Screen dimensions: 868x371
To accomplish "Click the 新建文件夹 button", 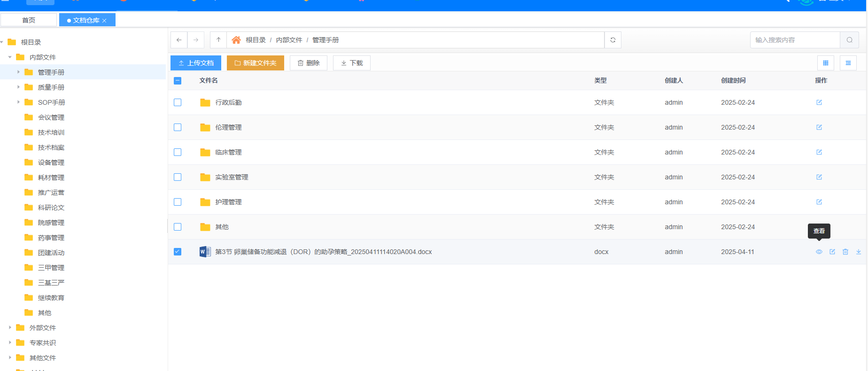I will (x=256, y=63).
